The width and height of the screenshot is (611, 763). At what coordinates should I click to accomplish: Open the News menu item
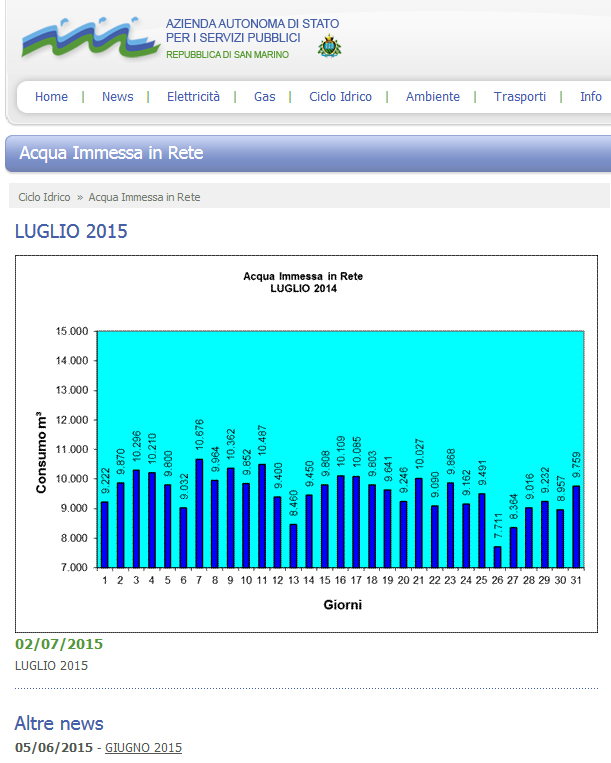point(117,97)
